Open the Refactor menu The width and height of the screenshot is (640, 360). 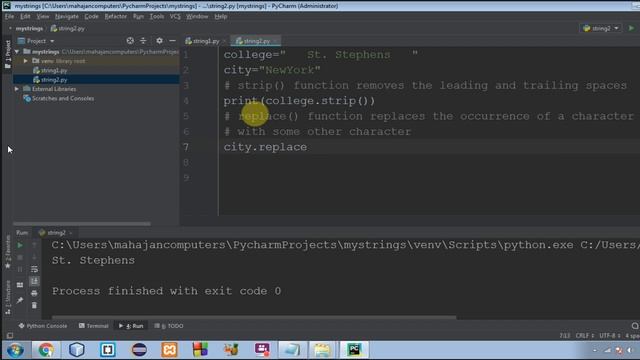(x=116, y=16)
